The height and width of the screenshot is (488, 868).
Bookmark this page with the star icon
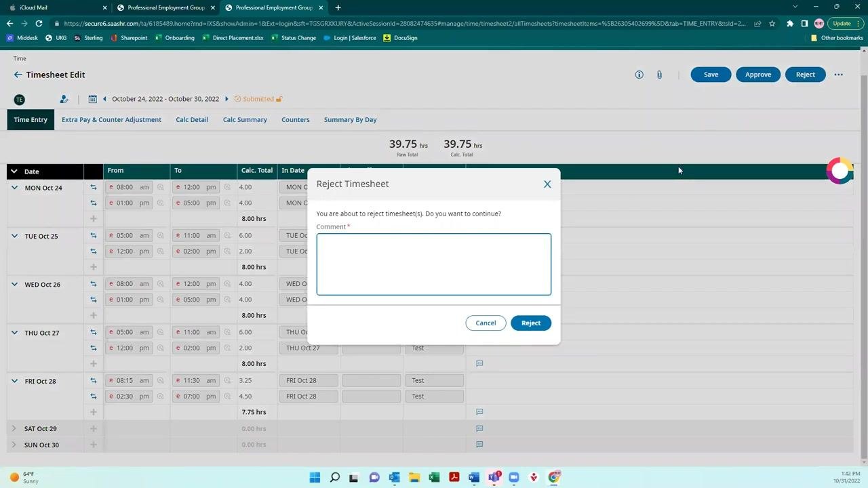772,23
